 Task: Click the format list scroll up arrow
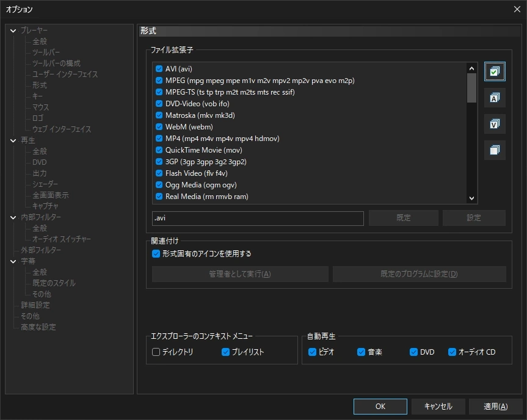(471, 69)
